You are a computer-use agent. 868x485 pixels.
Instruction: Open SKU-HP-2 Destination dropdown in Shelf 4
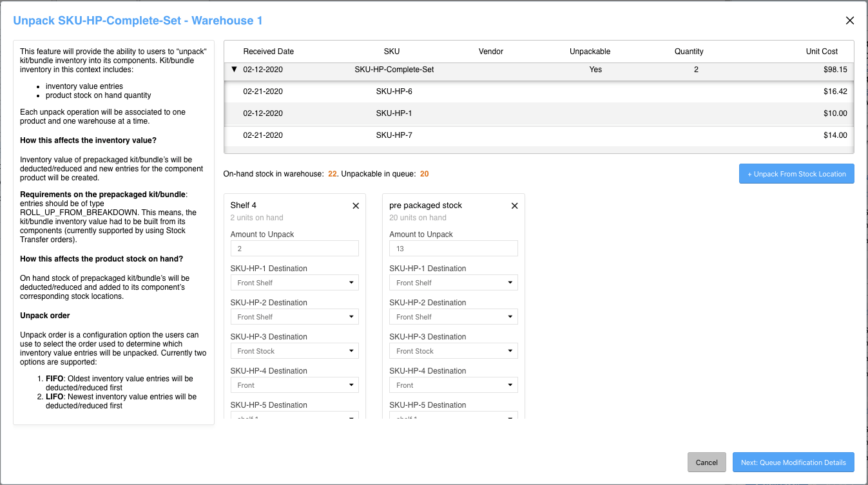click(294, 316)
